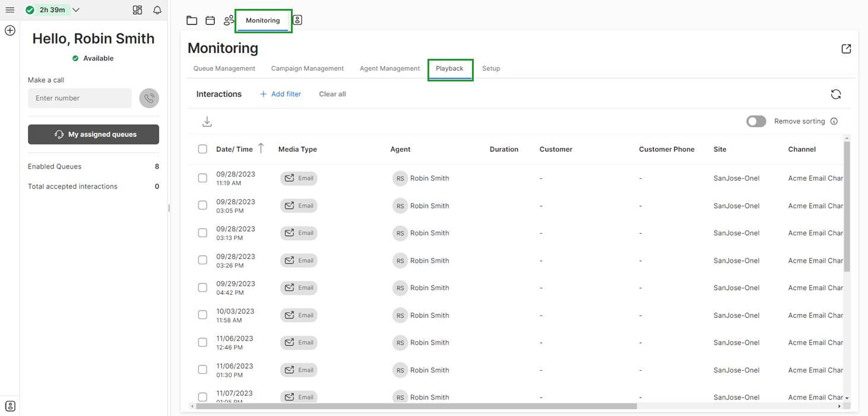This screenshot has width=868, height=416.
Task: Open the Setup tab
Action: tap(491, 68)
